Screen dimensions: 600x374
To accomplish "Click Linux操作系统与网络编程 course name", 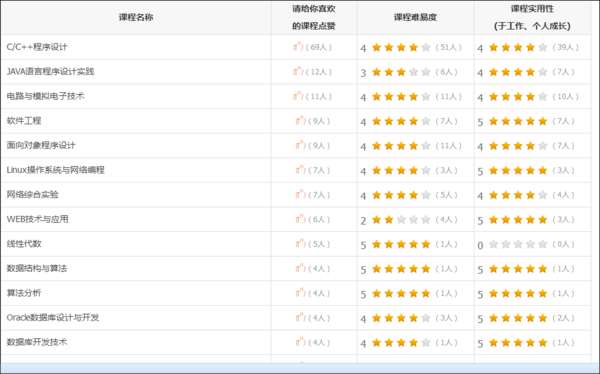I will (x=55, y=170).
